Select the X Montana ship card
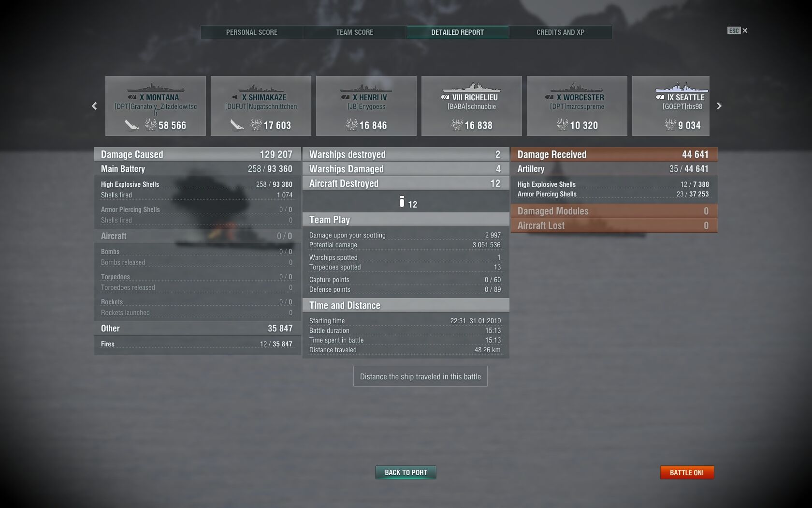Screen dimensions: 812x508 tap(156, 106)
